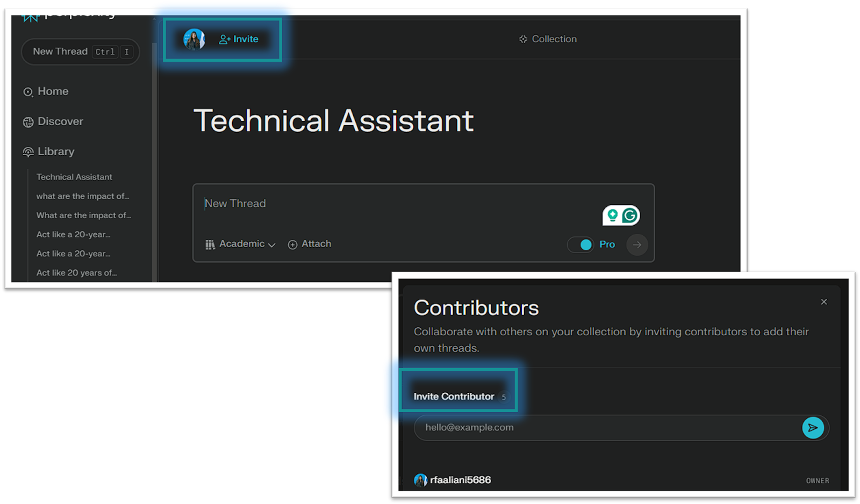Open 'Act like 20 years of' thread
Screen dimensions: 860x504
[76, 272]
